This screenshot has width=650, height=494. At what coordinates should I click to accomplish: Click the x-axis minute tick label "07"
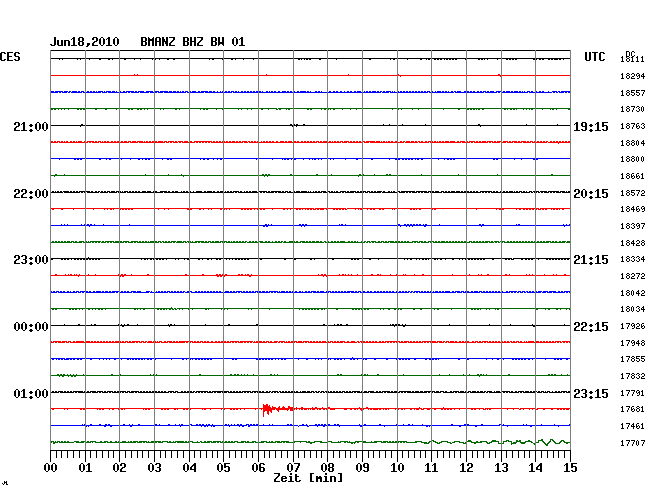coord(293,468)
